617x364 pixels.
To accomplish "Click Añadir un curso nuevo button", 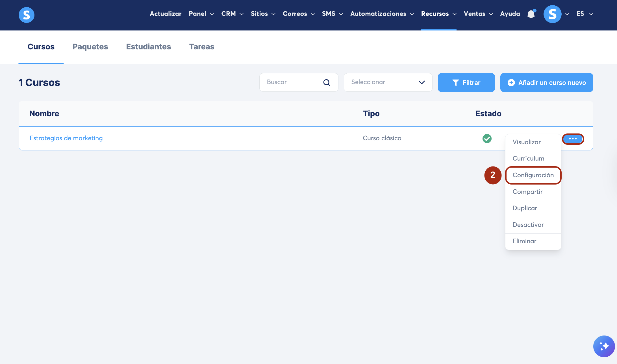I will [x=546, y=82].
